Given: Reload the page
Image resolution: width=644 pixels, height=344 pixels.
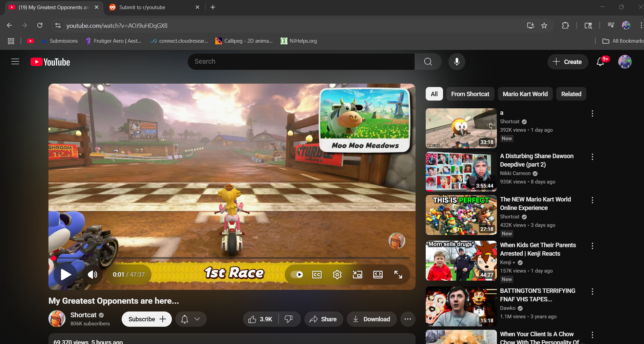Looking at the screenshot, I should point(40,25).
